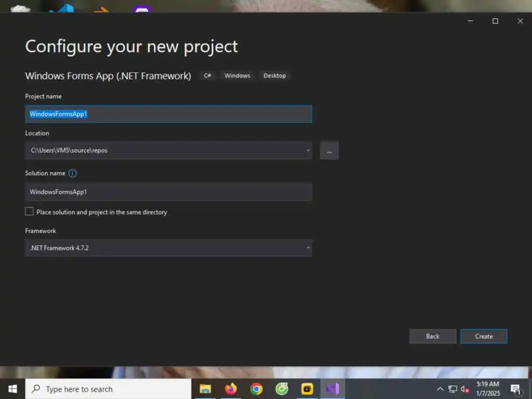Viewport: 532px width, 399px height.
Task: Click the Solution name text field
Action: (x=168, y=192)
